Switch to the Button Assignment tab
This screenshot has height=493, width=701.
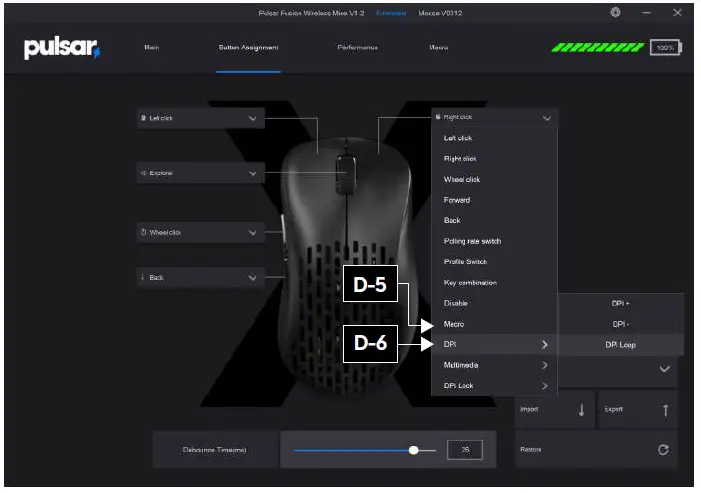(248, 47)
